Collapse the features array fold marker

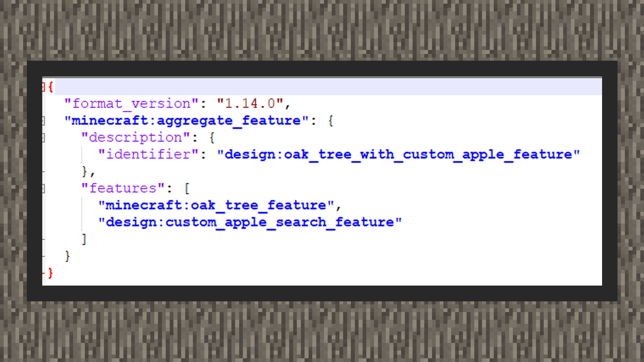pyautogui.click(x=44, y=189)
